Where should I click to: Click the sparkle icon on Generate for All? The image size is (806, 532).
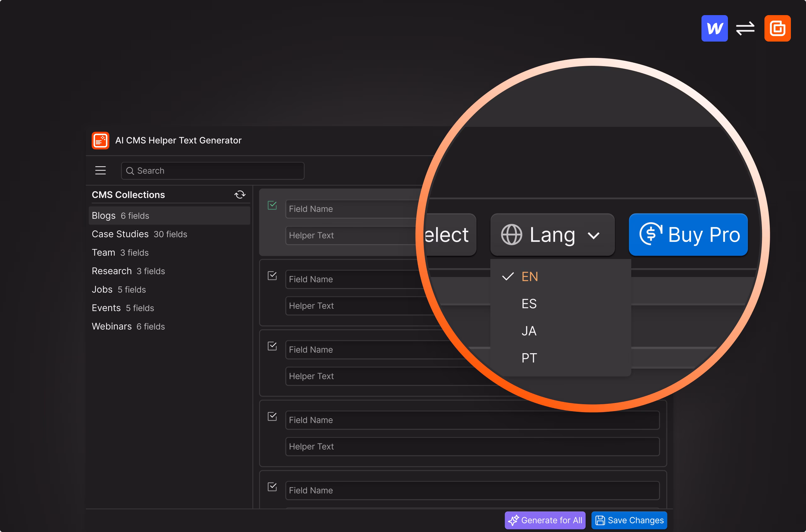[514, 520]
